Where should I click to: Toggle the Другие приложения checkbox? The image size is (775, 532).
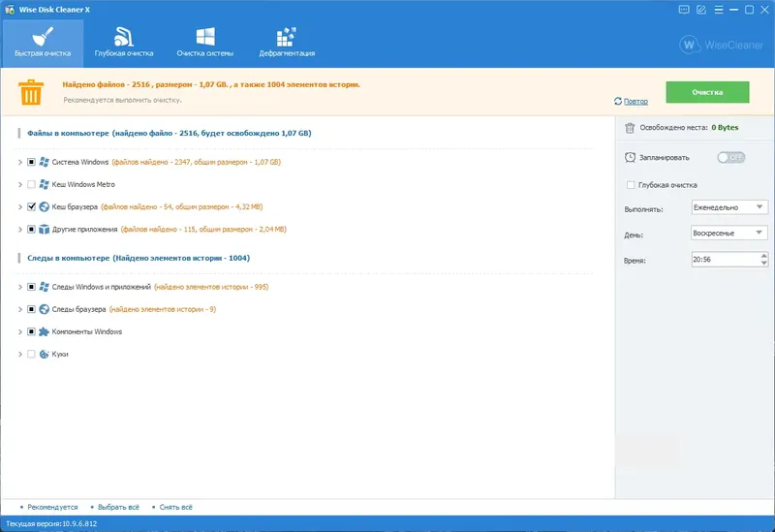[x=31, y=230]
